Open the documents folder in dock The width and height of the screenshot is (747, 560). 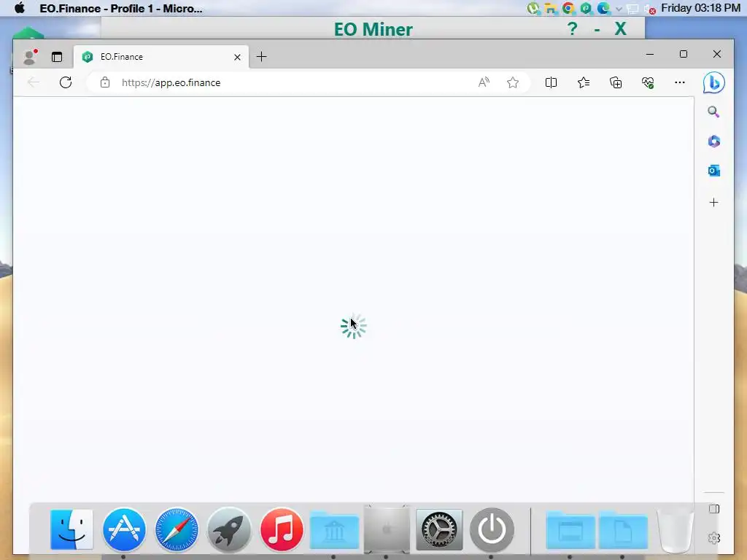click(x=623, y=530)
